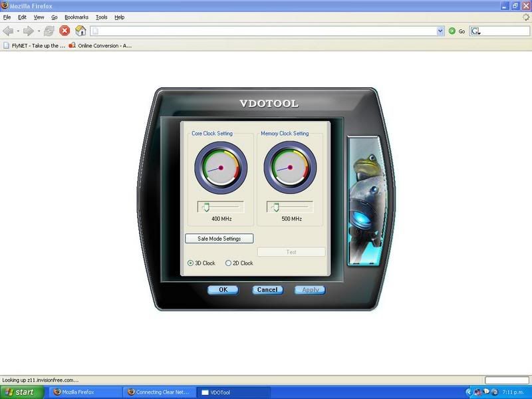Open the Online Conversion bookmark
The width and height of the screenshot is (532, 399).
[x=100, y=46]
